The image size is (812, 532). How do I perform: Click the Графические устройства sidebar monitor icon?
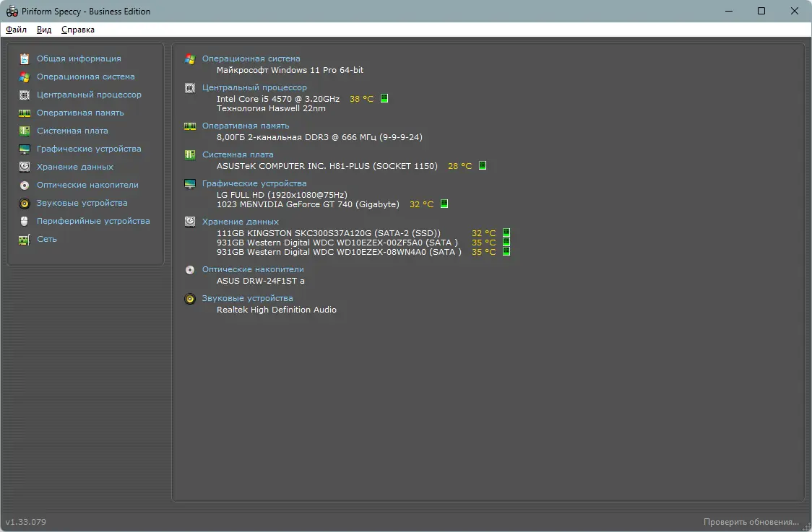[25, 149]
